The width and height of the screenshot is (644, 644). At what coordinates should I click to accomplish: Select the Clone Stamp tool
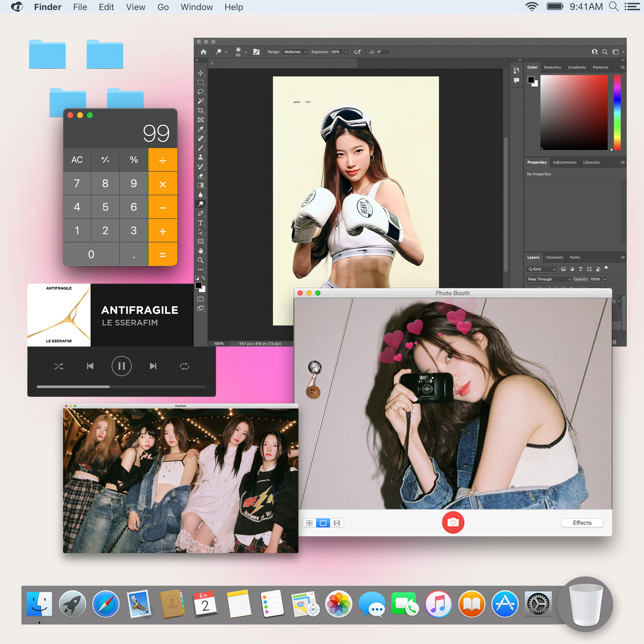point(200,157)
